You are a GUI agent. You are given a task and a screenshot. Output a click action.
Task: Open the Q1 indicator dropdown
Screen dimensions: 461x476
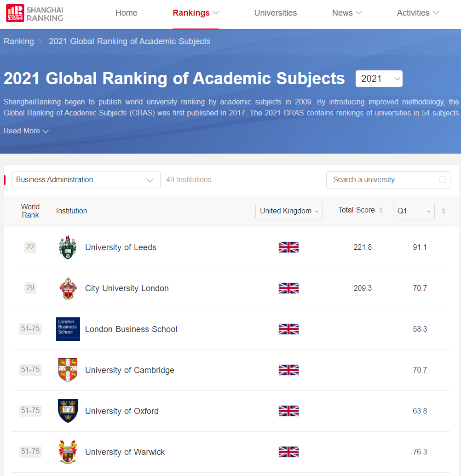pos(414,211)
